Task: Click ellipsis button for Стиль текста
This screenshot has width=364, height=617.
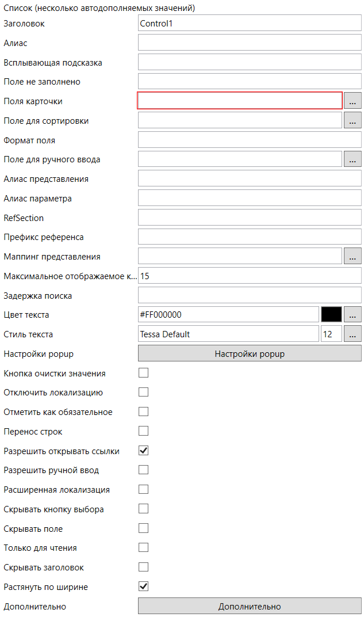Action: (x=352, y=334)
